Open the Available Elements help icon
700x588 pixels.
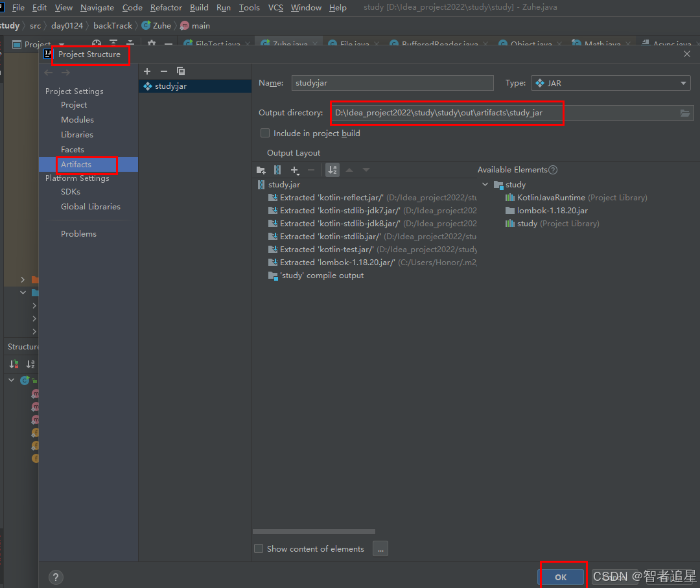[x=553, y=170]
